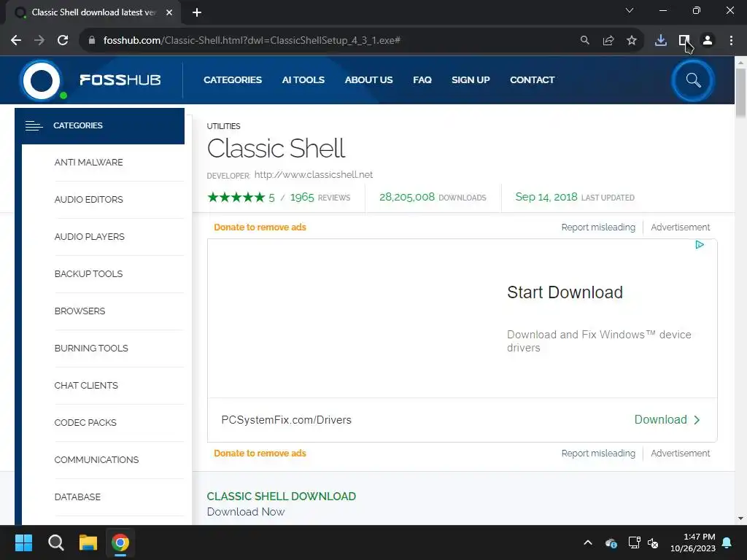The height and width of the screenshot is (560, 747).
Task: Click AdChoices triangle icon in ad
Action: [700, 245]
